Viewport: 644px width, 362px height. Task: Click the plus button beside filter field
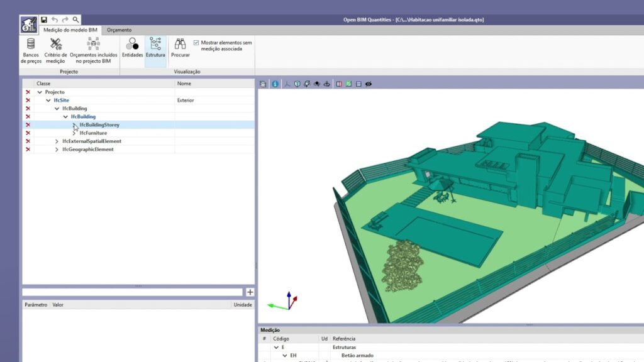(250, 292)
